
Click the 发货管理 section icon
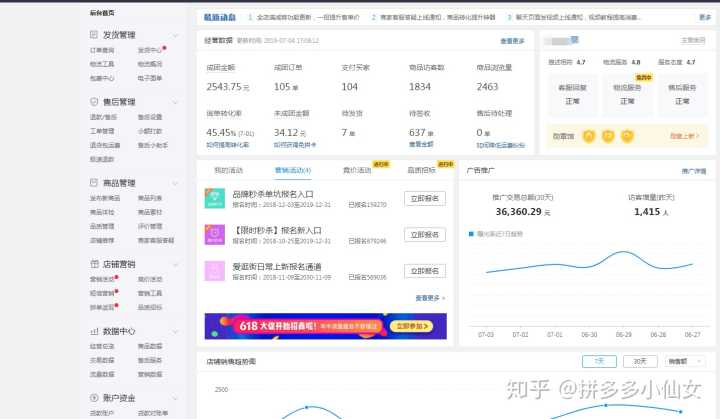pyautogui.click(x=95, y=34)
